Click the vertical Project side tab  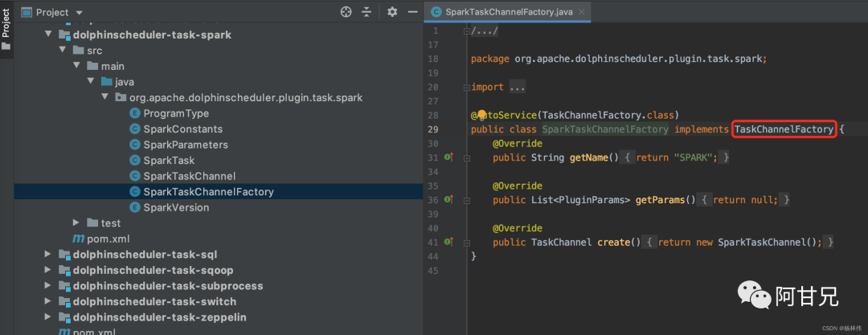pos(6,29)
